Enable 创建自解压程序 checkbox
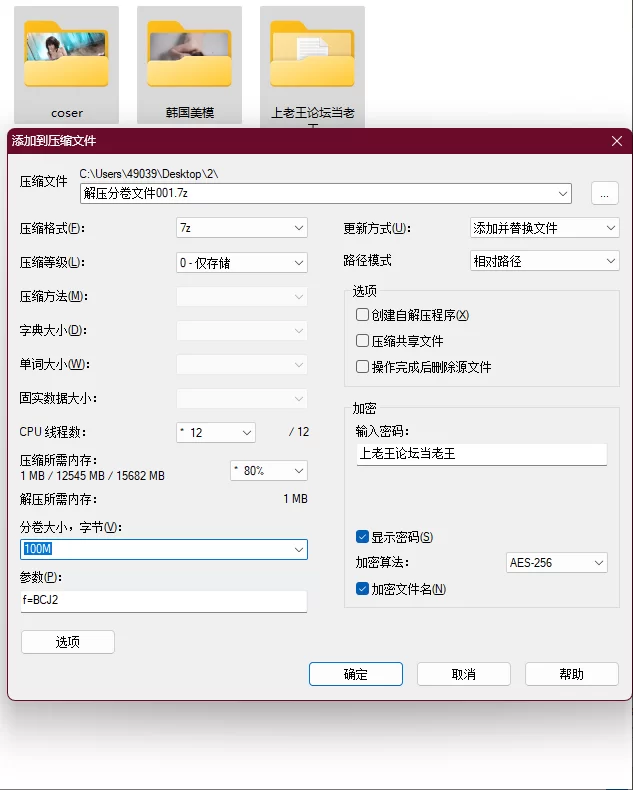Image resolution: width=633 pixels, height=790 pixels. coord(362,315)
